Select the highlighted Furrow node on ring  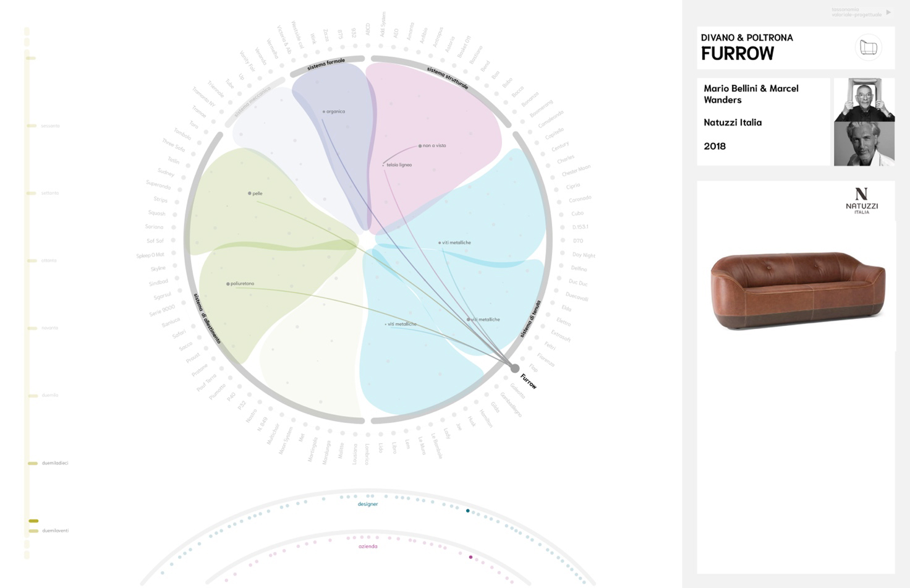pyautogui.click(x=514, y=369)
